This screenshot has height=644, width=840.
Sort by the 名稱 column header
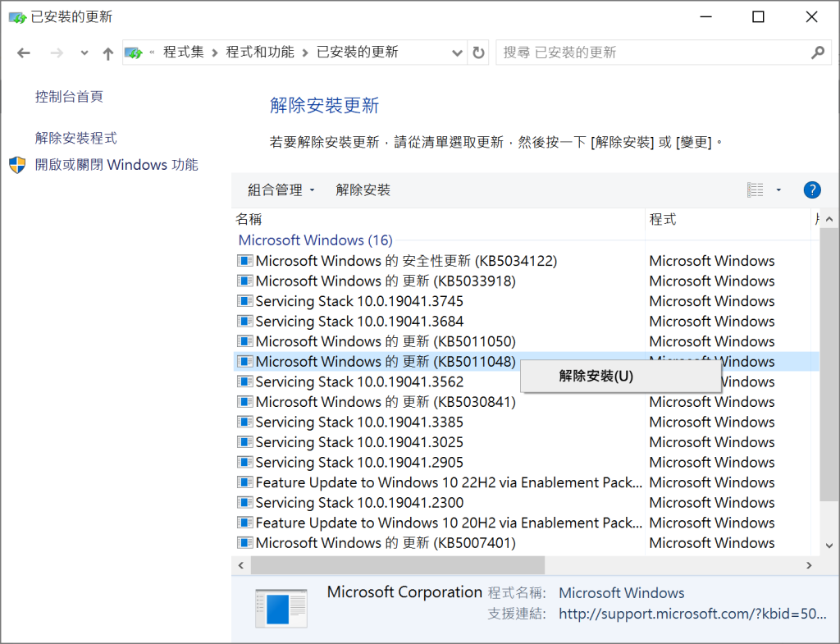tap(440, 218)
